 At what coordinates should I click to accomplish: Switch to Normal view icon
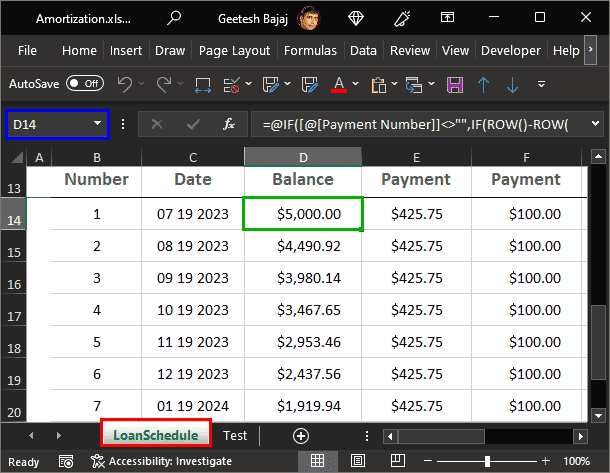point(317,461)
